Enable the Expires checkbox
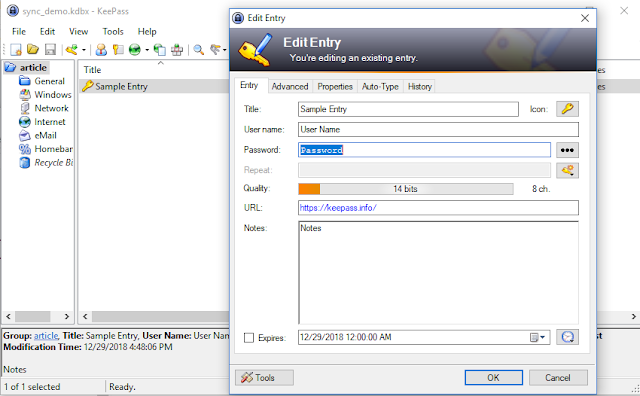This screenshot has height=396, width=640. [x=249, y=338]
